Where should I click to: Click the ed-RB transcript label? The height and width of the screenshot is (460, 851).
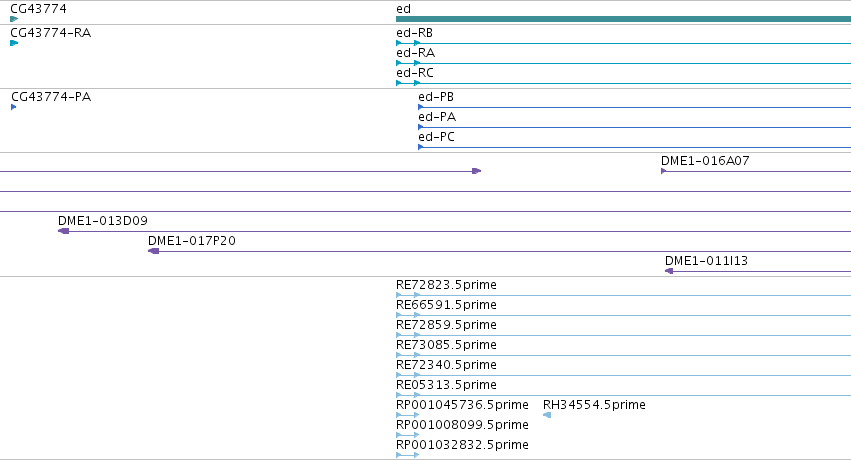pyautogui.click(x=414, y=33)
